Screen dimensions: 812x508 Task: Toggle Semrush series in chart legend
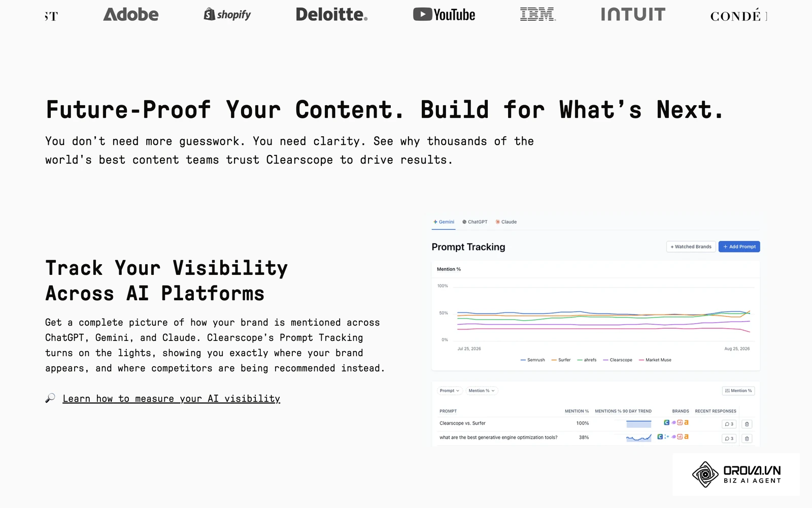click(x=533, y=360)
